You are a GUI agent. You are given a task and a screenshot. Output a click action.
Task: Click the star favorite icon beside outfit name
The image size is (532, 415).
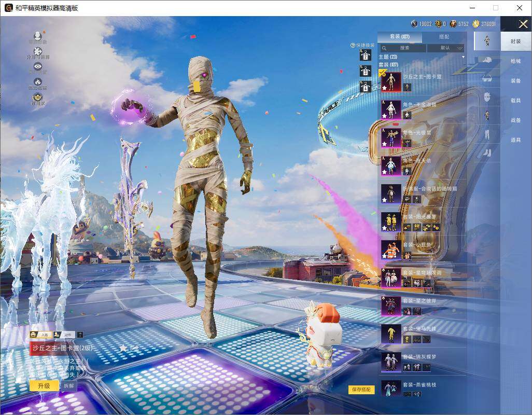tap(123, 349)
